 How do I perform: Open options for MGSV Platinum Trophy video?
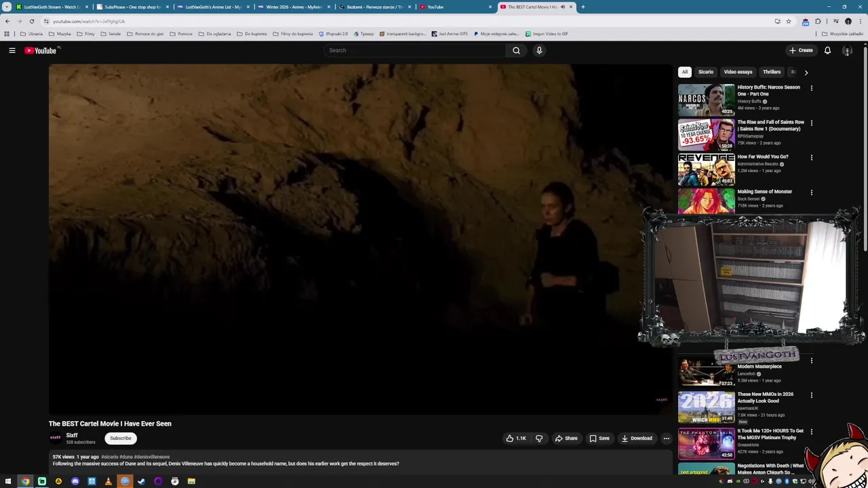[x=811, y=432]
